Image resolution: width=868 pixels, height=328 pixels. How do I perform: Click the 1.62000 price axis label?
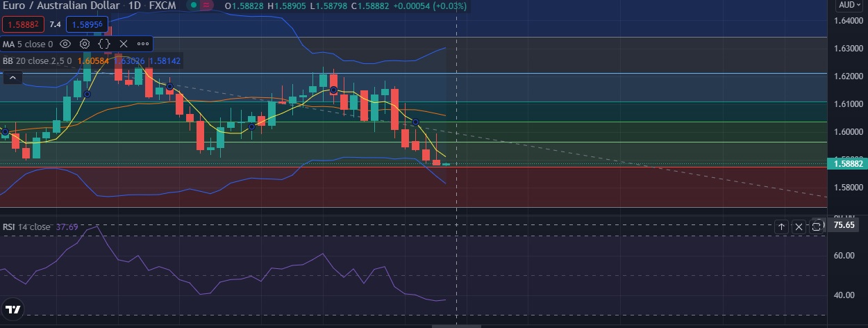point(849,76)
